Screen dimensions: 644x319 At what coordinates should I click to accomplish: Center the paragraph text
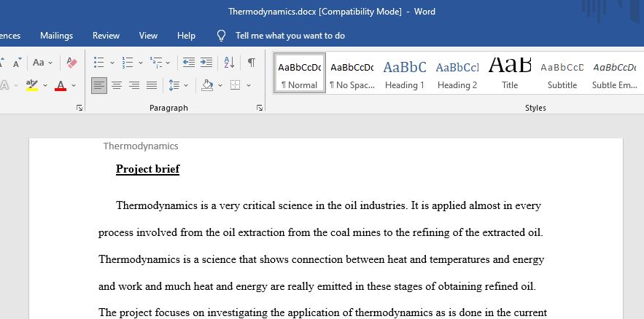pos(117,85)
